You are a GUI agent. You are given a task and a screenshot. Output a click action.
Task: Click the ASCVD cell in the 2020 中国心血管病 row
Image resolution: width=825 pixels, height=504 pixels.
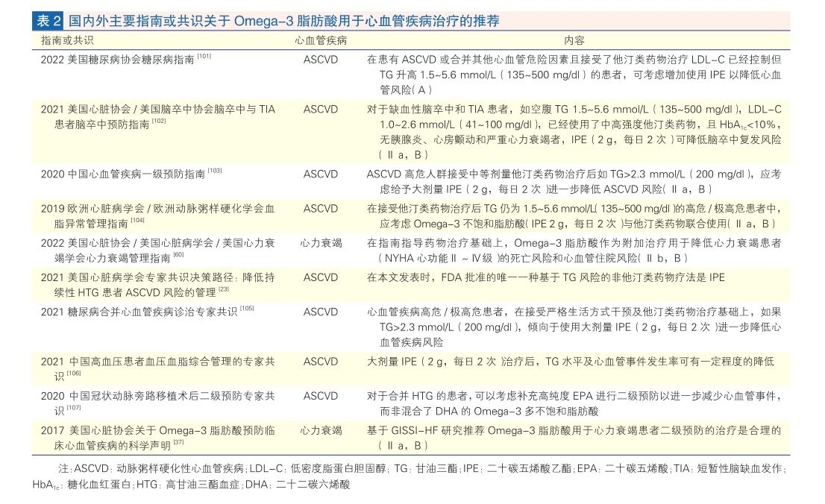[321, 174]
